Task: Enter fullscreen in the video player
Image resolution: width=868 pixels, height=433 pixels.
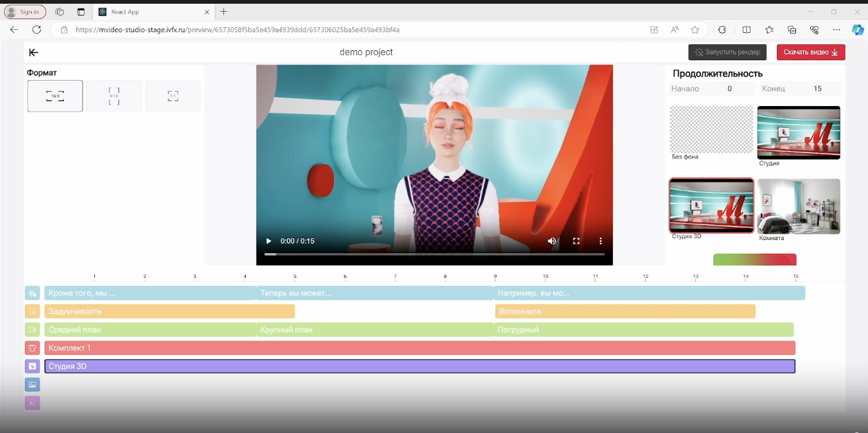Action: click(x=576, y=241)
